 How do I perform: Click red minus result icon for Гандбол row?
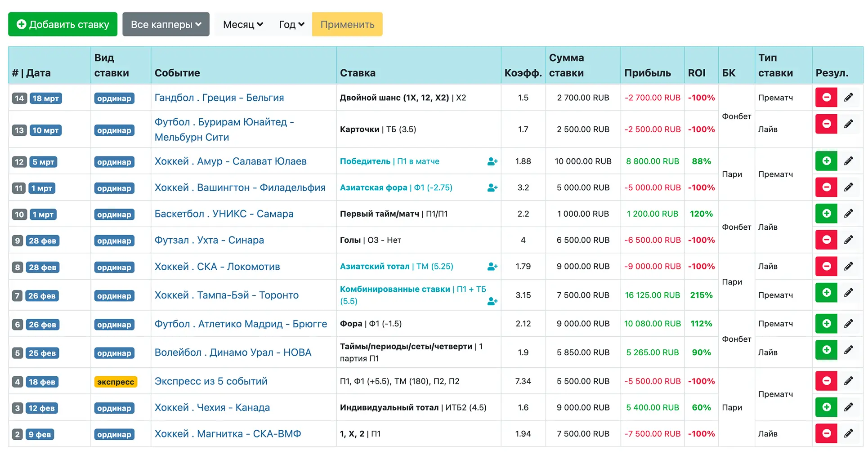point(826,98)
